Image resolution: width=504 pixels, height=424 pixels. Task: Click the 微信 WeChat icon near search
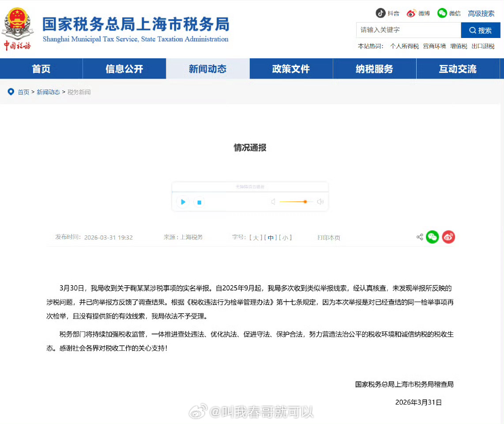[442, 13]
